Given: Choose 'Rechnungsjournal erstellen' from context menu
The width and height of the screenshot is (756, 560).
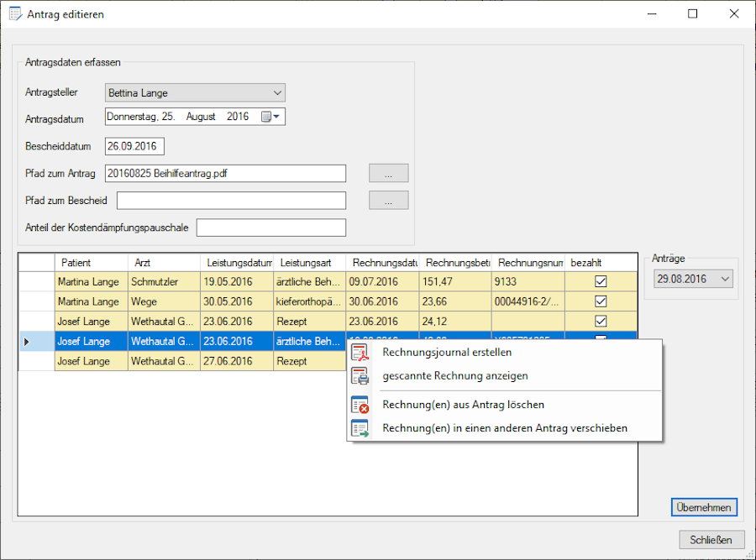Looking at the screenshot, I should click(446, 353).
